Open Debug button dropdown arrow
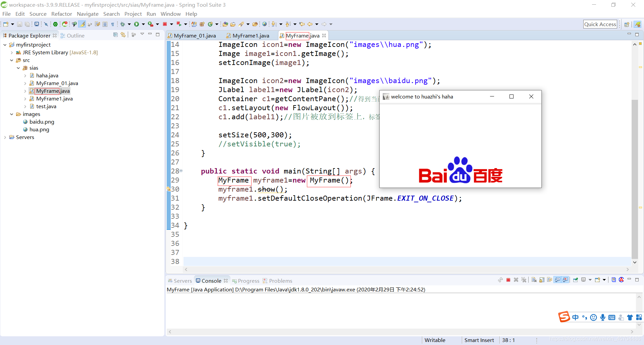Viewport: 644px width, 345px height. coord(129,24)
